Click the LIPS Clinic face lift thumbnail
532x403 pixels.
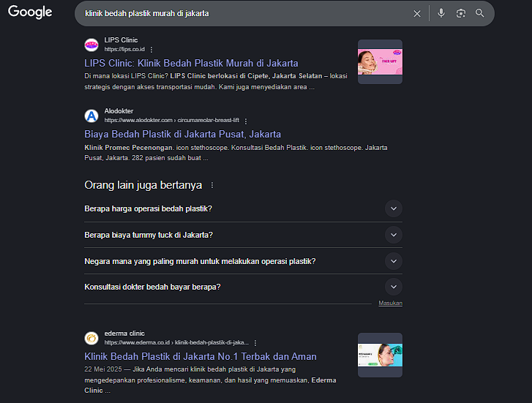[x=380, y=62]
